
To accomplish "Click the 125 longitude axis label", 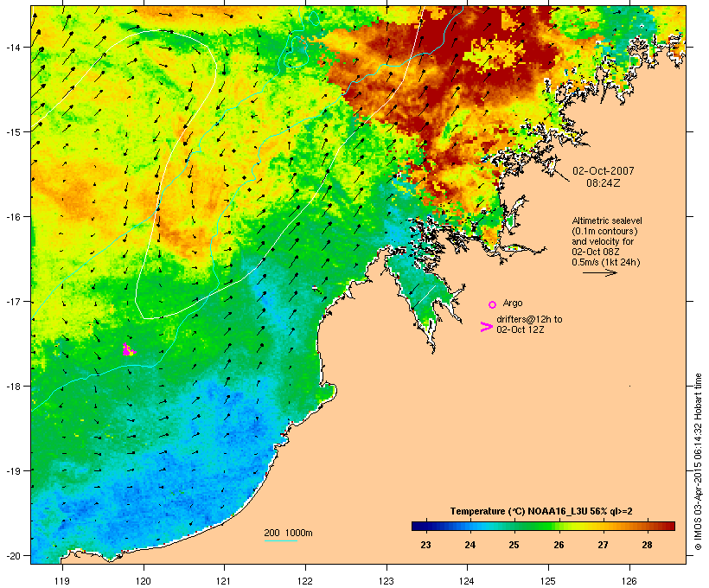I will click(548, 581).
